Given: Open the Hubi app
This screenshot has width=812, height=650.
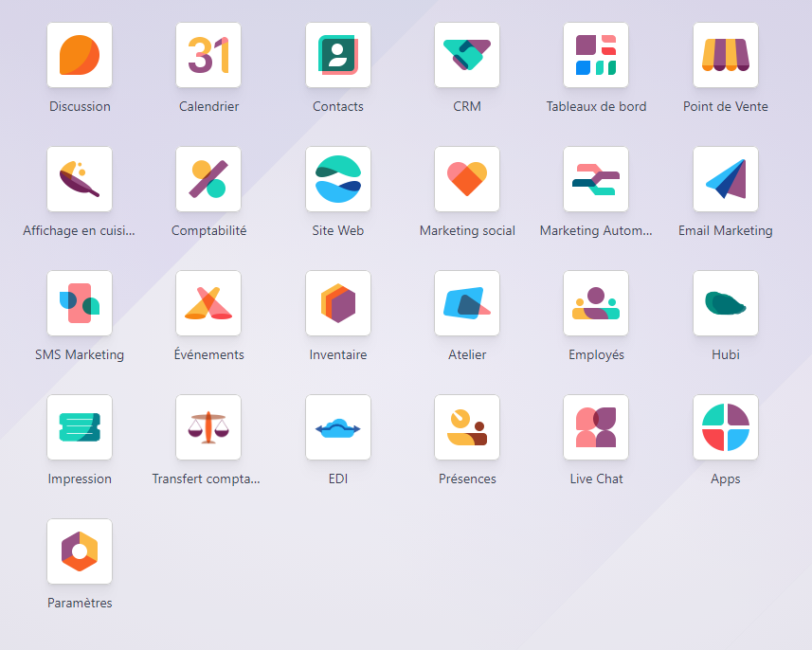Looking at the screenshot, I should tap(726, 303).
